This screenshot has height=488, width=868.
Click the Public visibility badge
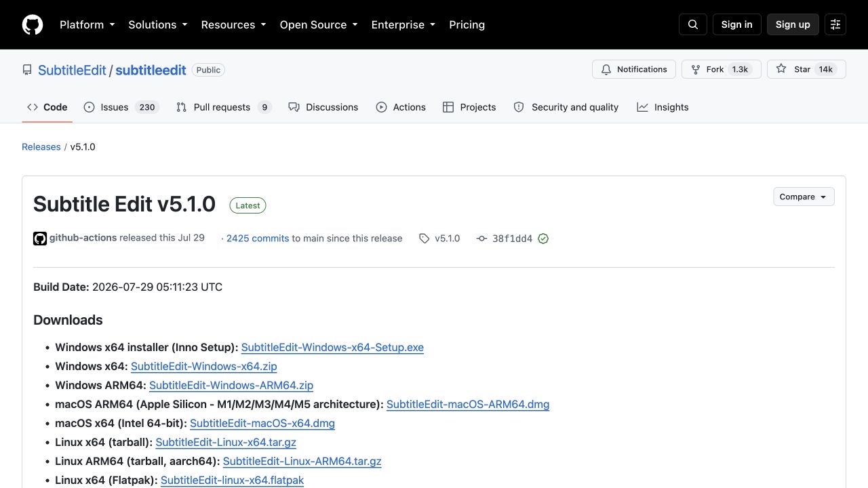pyautogui.click(x=208, y=70)
